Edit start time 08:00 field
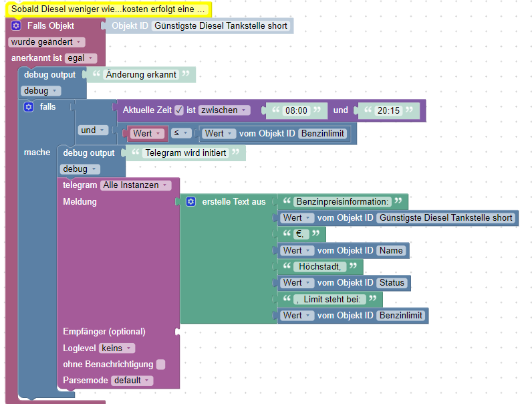532x404 pixels. 296,110
